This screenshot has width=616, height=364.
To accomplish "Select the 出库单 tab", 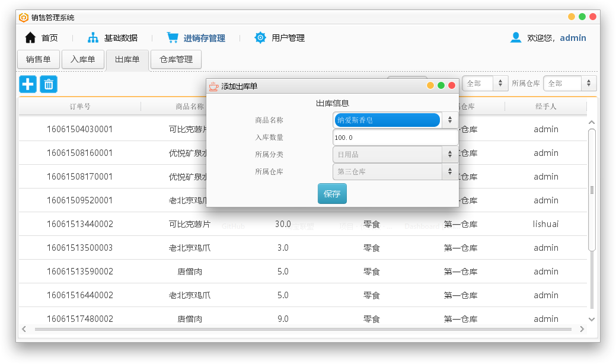I will pyautogui.click(x=127, y=60).
